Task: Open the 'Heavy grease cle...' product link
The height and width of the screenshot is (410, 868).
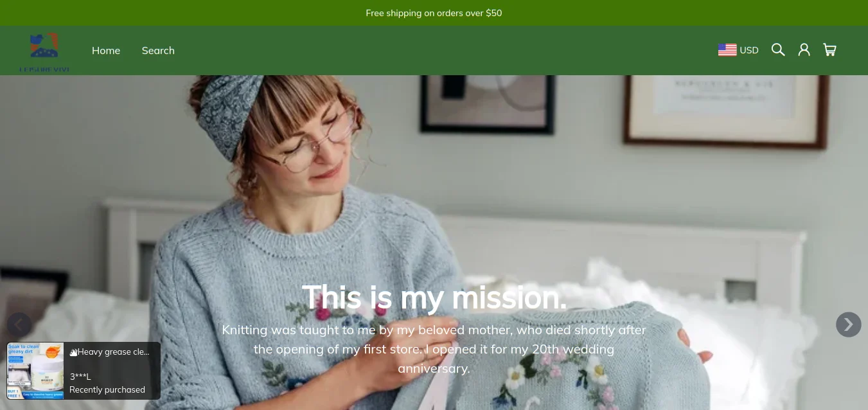Action: tap(113, 352)
